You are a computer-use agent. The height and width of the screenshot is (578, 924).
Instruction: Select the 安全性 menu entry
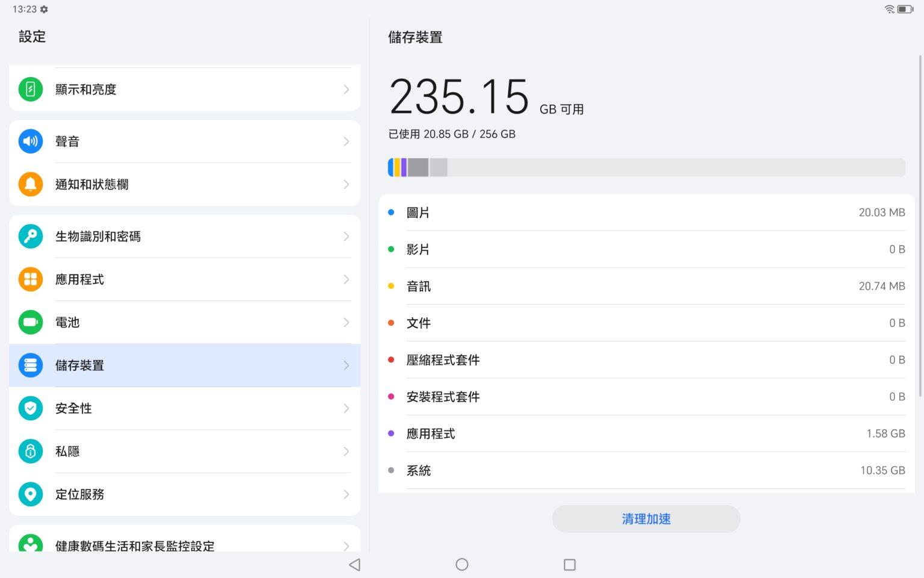pyautogui.click(x=184, y=408)
